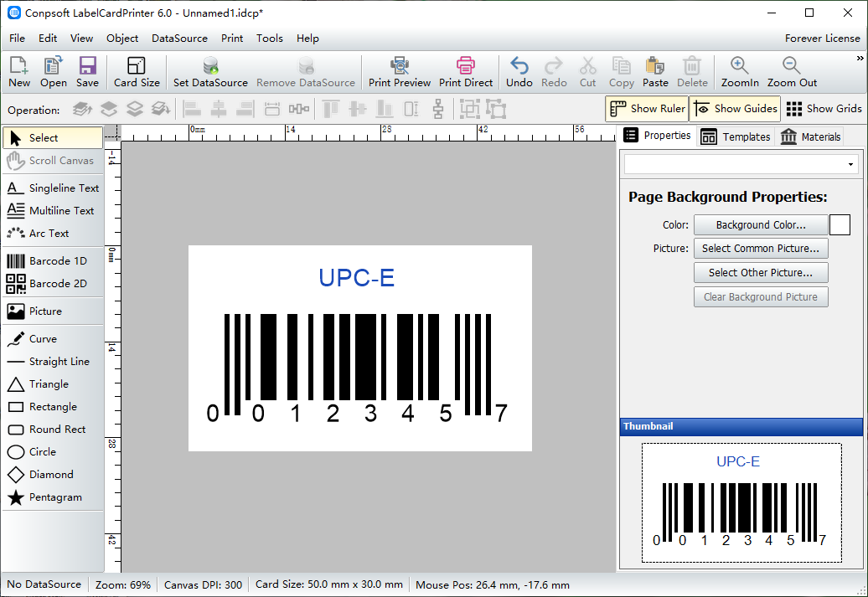Select the Pentagram star tool

tap(53, 497)
